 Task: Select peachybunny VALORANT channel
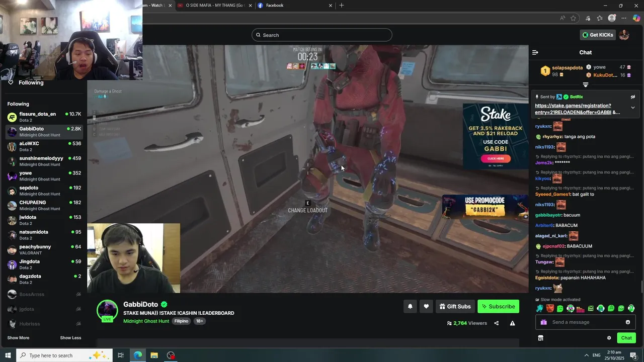[44, 249]
